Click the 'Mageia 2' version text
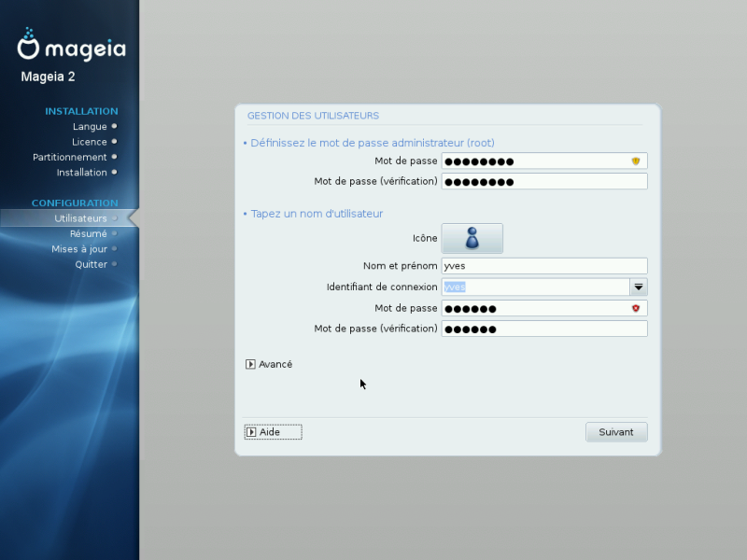Screen dimensions: 747x560 (x=49, y=77)
